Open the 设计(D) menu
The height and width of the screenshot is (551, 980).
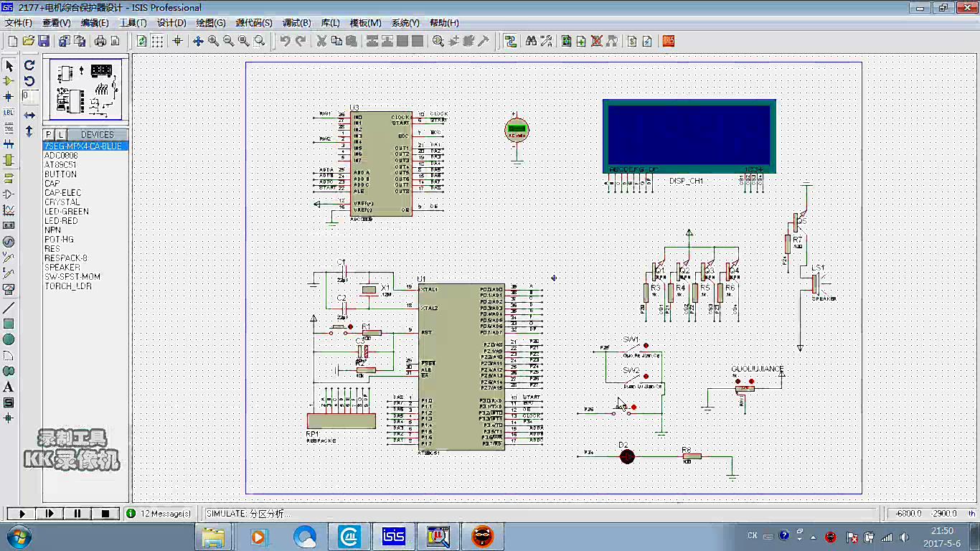[x=171, y=23]
